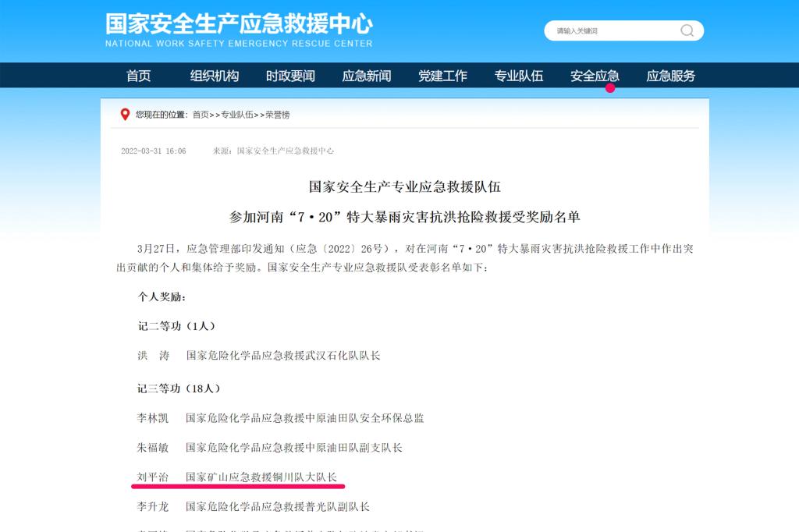Open the 应急服务 menu item
Image resolution: width=799 pixels, height=532 pixels.
(x=670, y=76)
